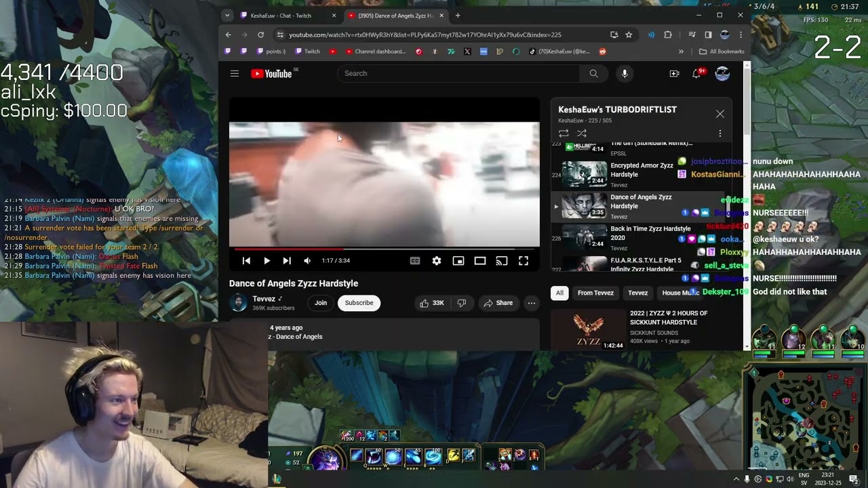868x488 pixels.
Task: Toggle shuffle playlist button
Action: (581, 134)
